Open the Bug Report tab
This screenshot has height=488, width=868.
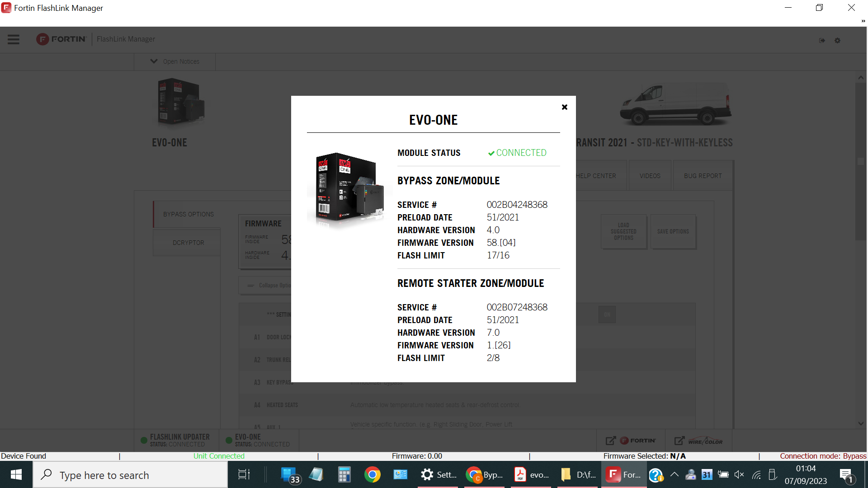click(x=703, y=176)
